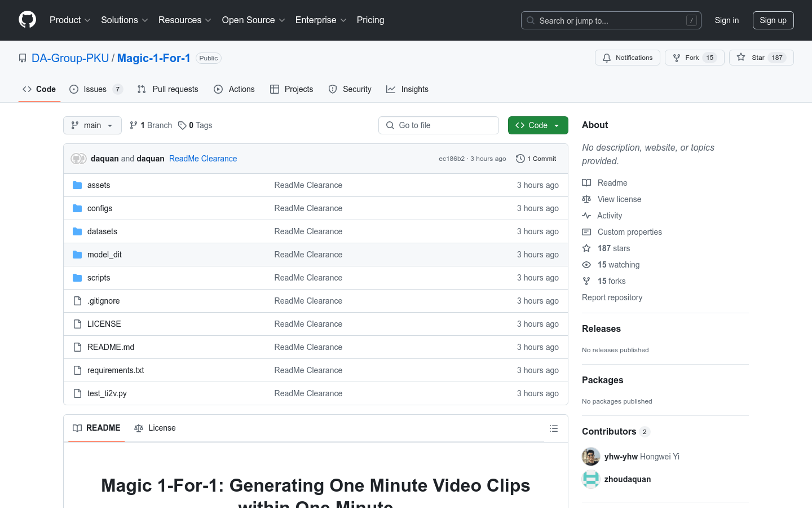Open contributor yhw-yhw profile avatar
812x508 pixels.
(x=591, y=457)
